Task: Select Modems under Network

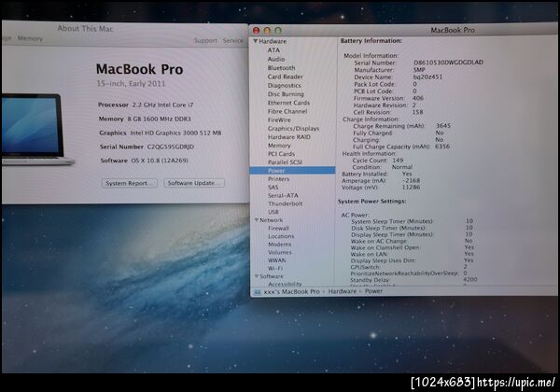Action: point(280,245)
